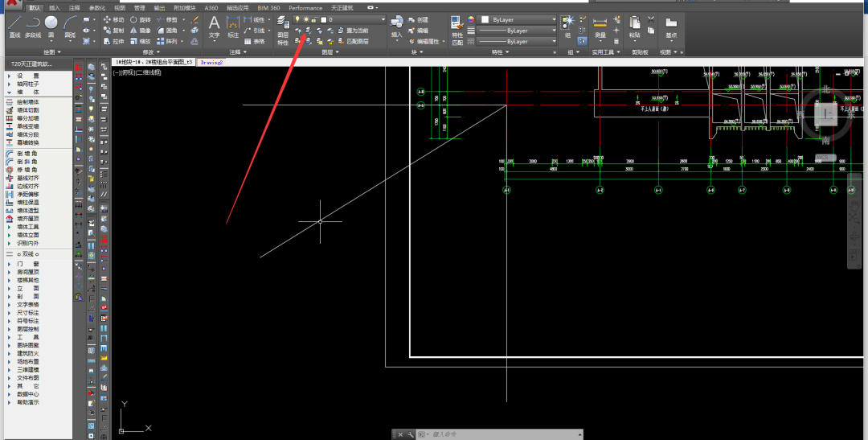Select the 直线 (Line) drawing tool
Screen dimensions: 868x440
click(14, 26)
